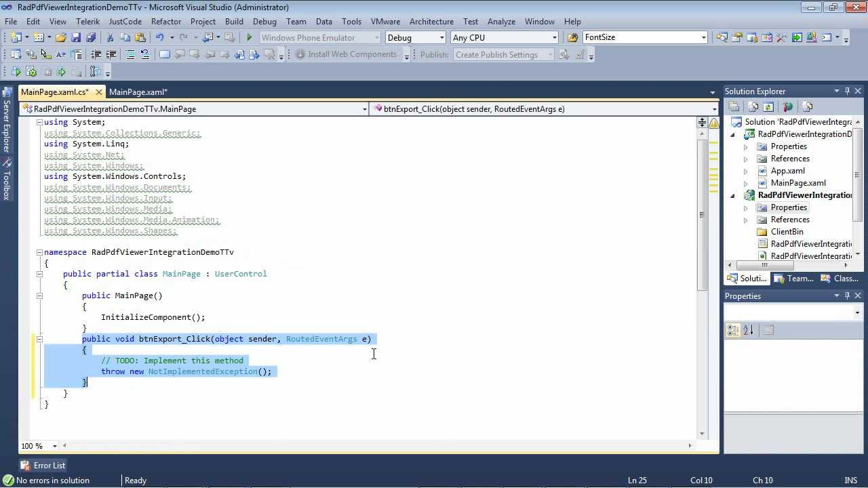
Task: Collapse the MainPage class outlining block
Action: 39,274
